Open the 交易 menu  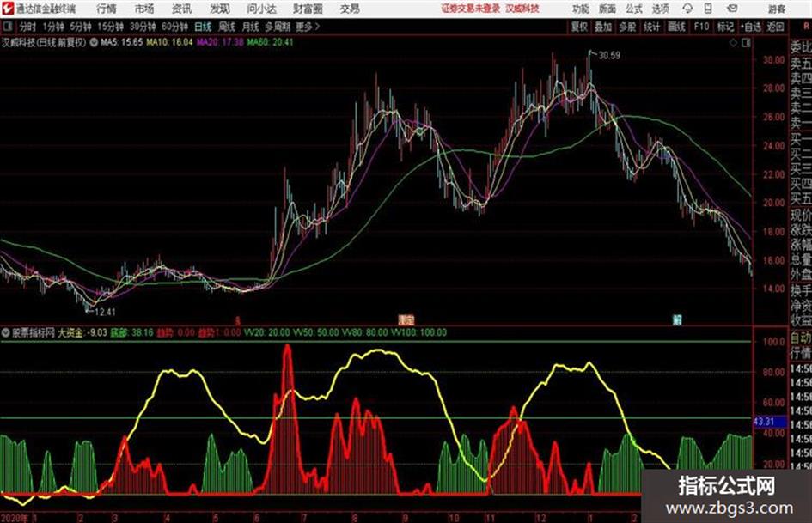350,9
